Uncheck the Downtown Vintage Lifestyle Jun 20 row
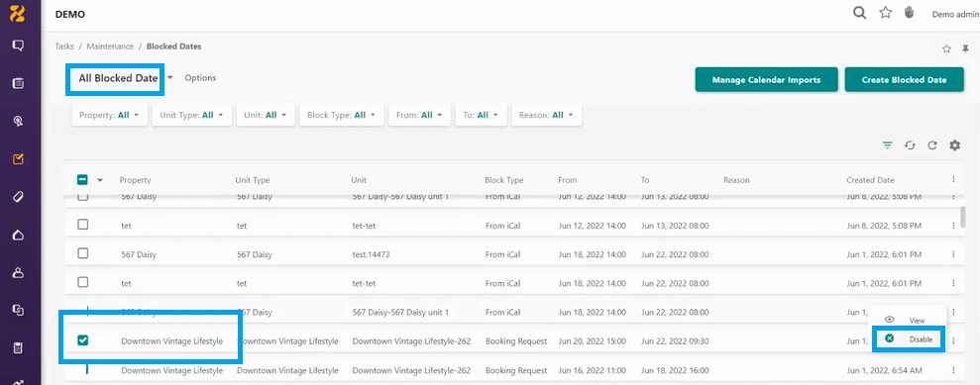This screenshot has height=385, width=980. coord(82,340)
